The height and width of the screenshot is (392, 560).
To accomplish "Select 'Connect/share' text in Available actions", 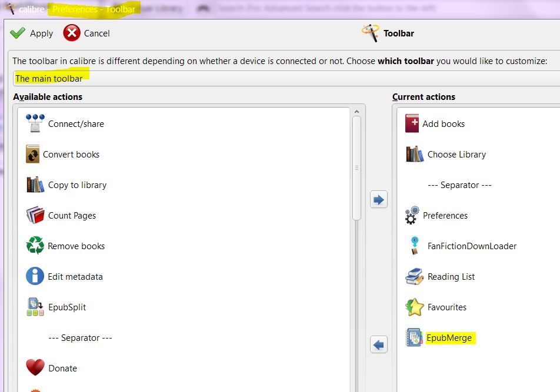I will click(x=76, y=124).
